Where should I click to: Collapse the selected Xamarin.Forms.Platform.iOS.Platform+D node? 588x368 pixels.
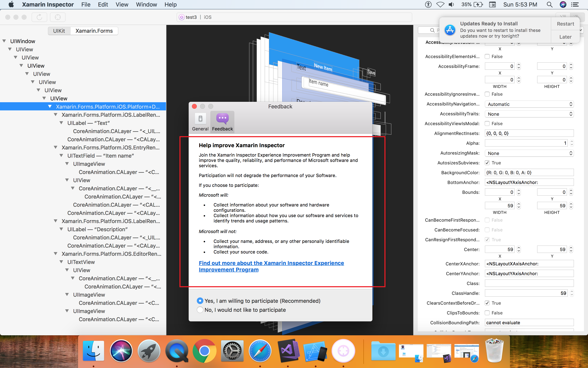click(x=50, y=106)
